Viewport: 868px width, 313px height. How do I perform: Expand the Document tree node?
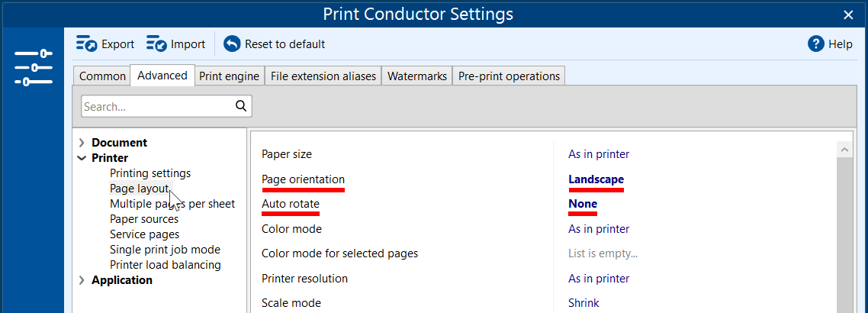point(82,143)
